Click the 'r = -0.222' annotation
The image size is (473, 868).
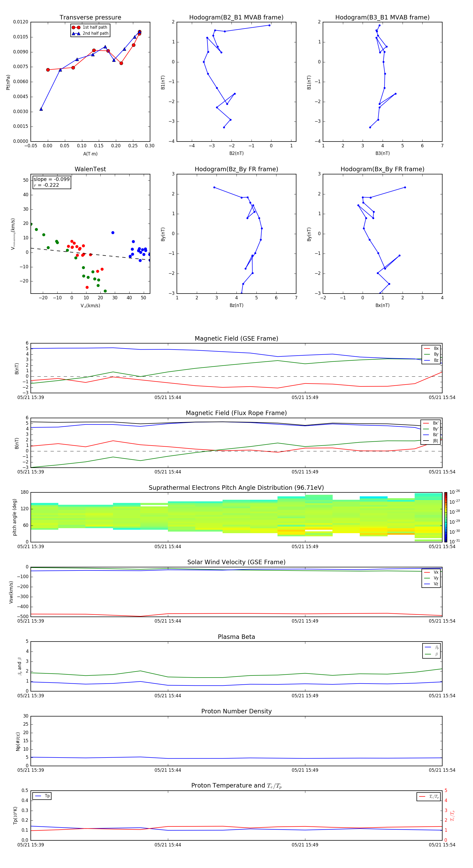coord(47,185)
